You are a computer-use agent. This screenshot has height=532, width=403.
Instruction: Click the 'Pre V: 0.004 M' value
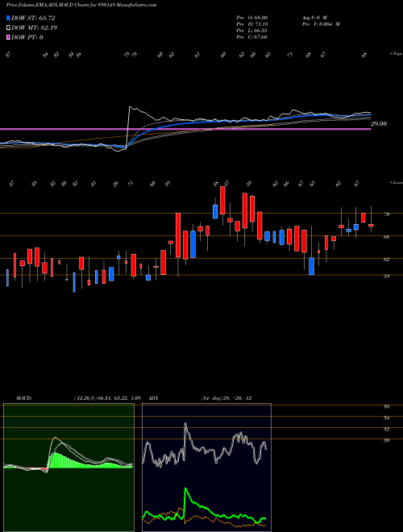[x=321, y=24]
